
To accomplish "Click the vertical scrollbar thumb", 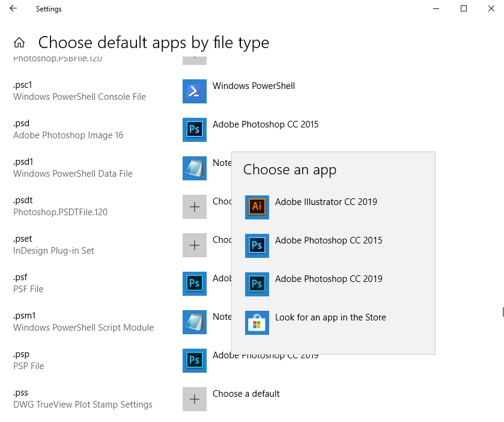I will [x=503, y=312].
